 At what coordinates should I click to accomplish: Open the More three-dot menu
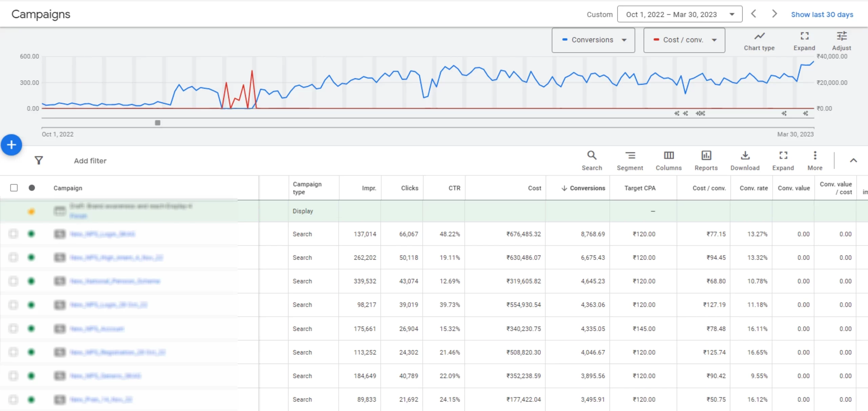coord(815,156)
